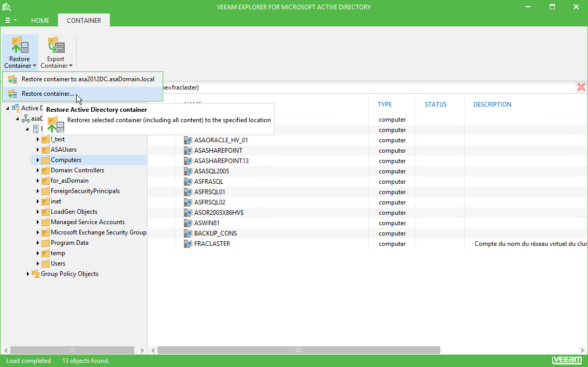
Task: Switch to the CONTAINER tab
Action: tap(84, 20)
